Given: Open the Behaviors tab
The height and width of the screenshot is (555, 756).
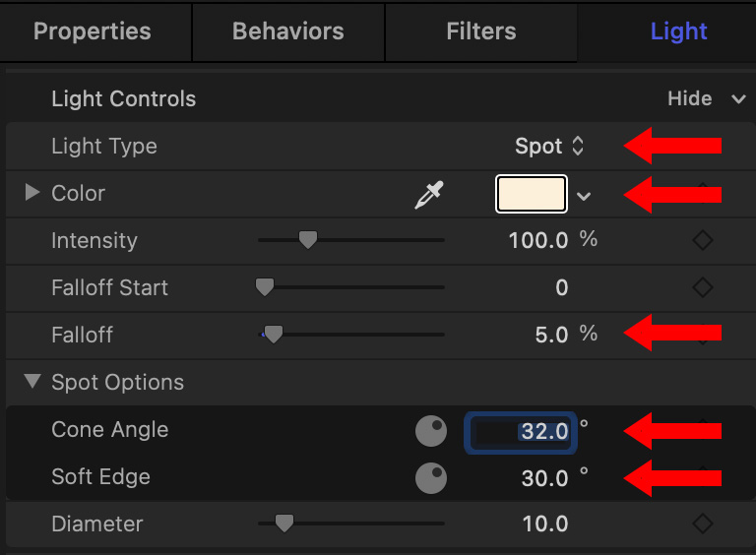Looking at the screenshot, I should coord(287,31).
